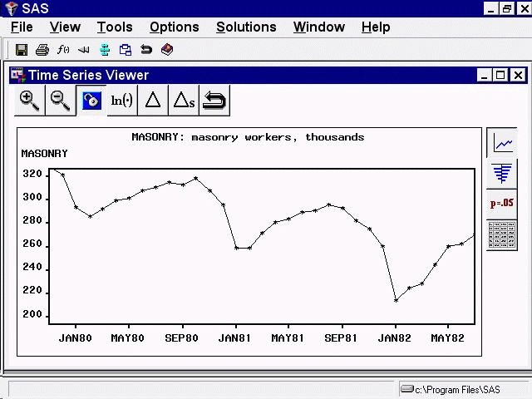Image resolution: width=532 pixels, height=399 pixels.
Task: Open the File menu
Action: click(x=22, y=27)
